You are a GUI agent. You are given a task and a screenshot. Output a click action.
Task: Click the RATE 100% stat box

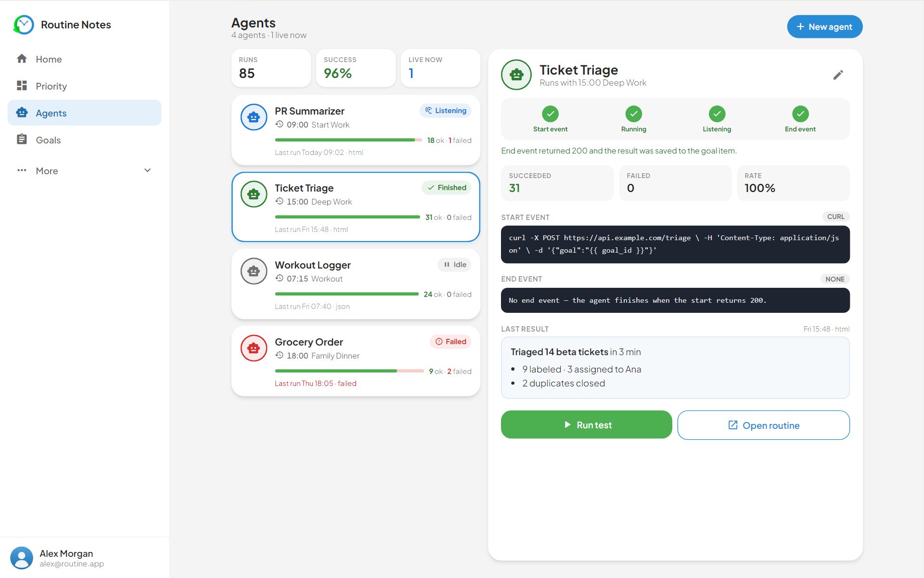pos(793,183)
